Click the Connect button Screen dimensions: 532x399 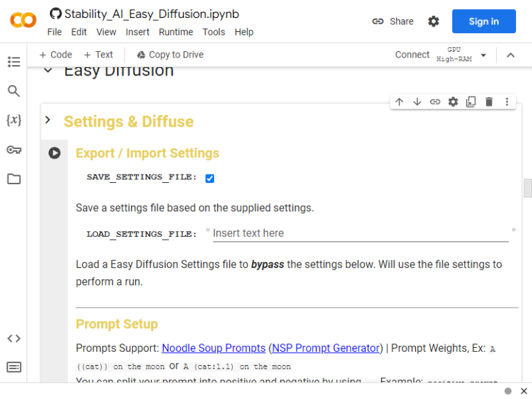[412, 55]
